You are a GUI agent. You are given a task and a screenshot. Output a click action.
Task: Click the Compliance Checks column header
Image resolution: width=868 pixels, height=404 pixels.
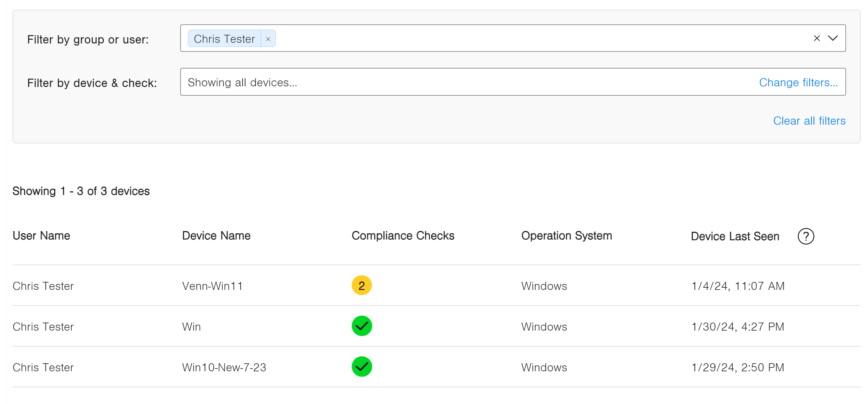403,236
